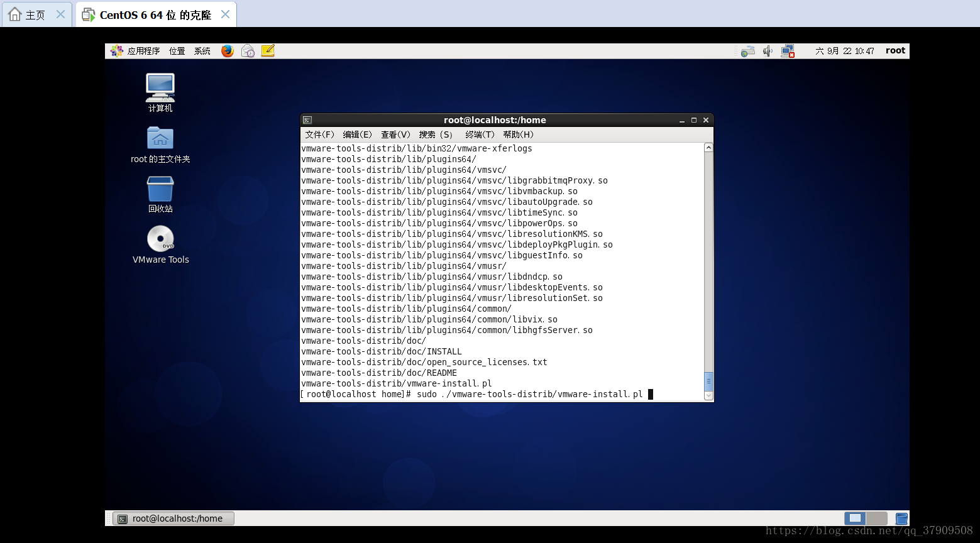Screen dimensions: 980x543
Task: Close the terminal window
Action: pos(706,120)
